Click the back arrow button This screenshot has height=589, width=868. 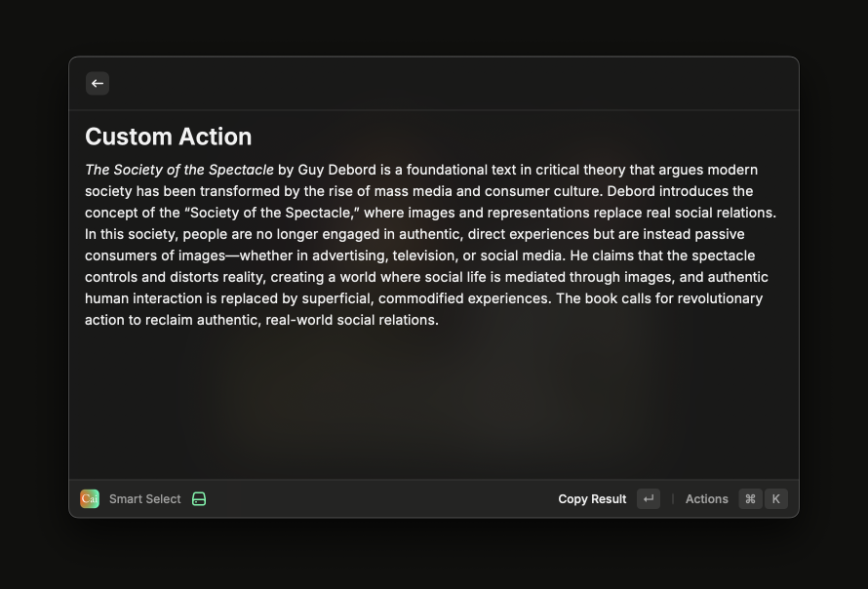click(x=98, y=84)
